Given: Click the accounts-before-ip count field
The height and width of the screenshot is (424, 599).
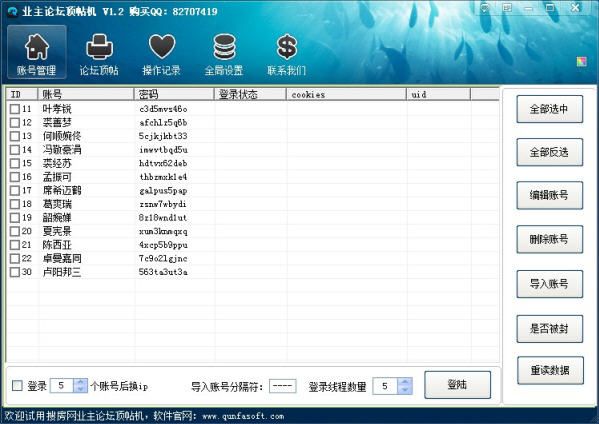Looking at the screenshot, I should point(62,386).
